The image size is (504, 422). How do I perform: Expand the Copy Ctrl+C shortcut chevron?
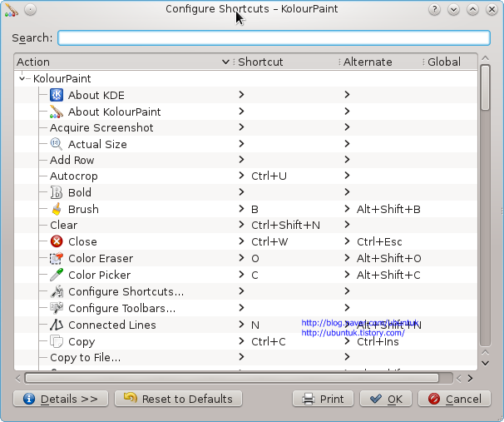[x=241, y=341]
